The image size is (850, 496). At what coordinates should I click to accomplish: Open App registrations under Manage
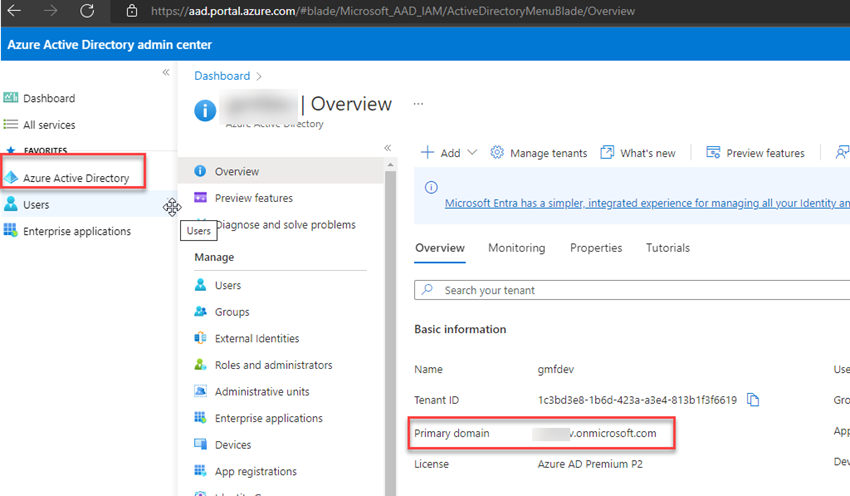click(256, 471)
